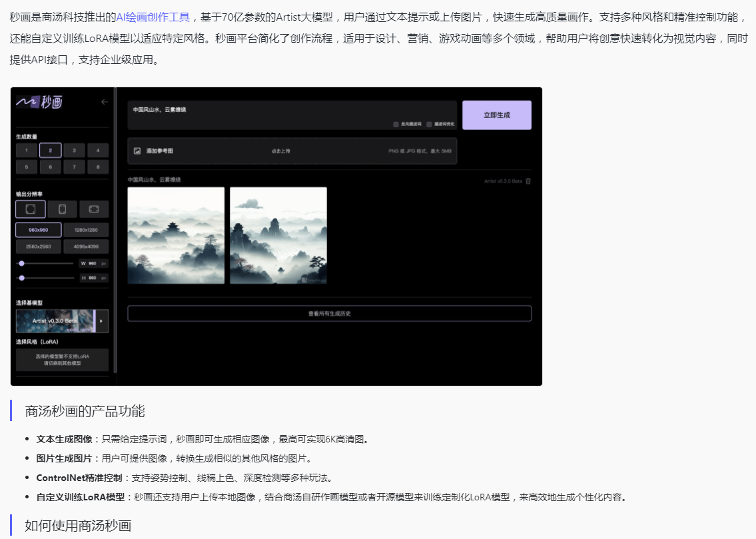Click the 查看所有生成历史 button
Viewport: 756px width, 539px height.
coord(329,313)
